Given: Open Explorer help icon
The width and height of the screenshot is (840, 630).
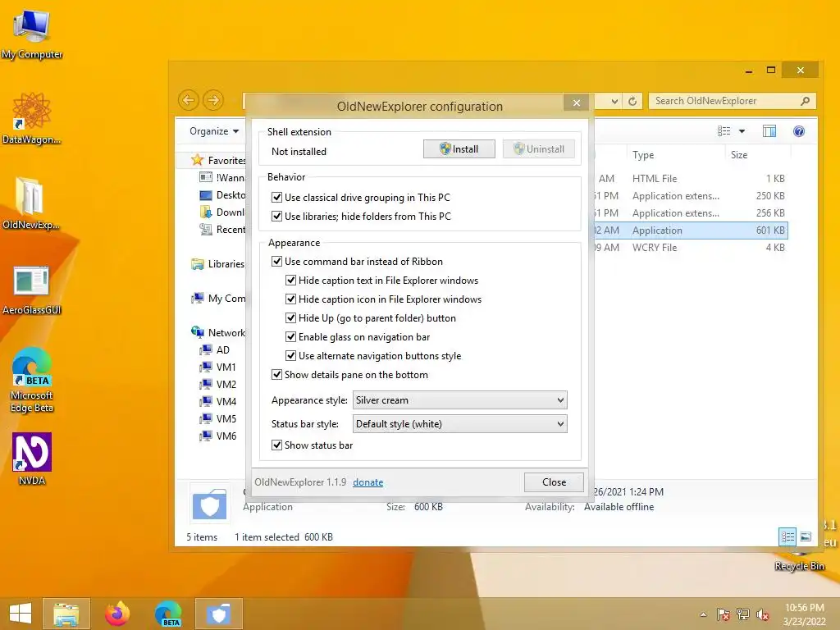Looking at the screenshot, I should pyautogui.click(x=799, y=131).
